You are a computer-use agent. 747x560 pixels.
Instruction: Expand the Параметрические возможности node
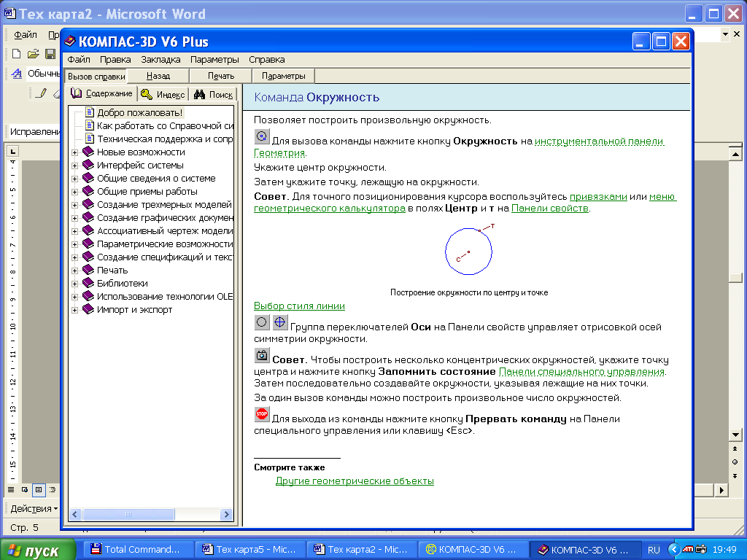pos(75,245)
